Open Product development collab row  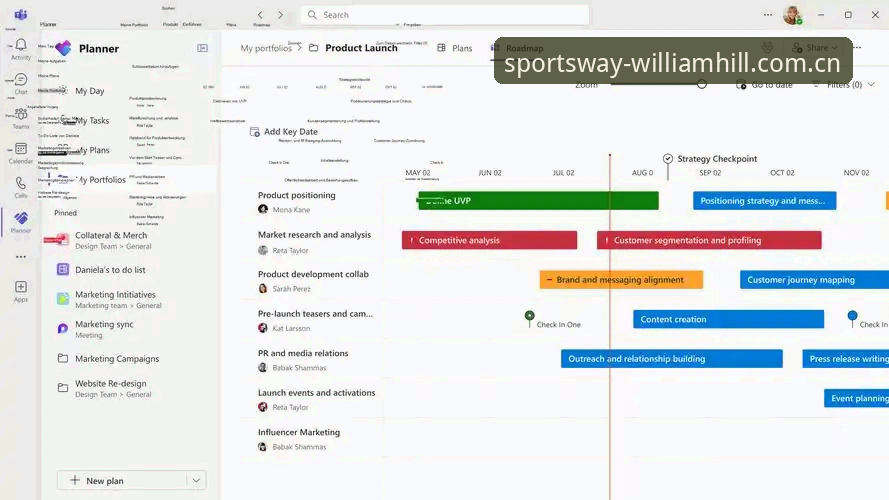coord(313,274)
